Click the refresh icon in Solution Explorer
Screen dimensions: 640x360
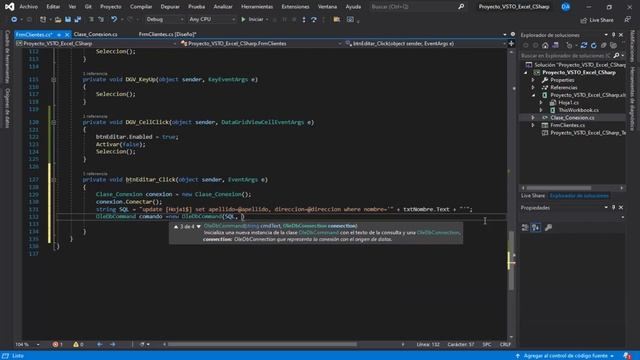[x=594, y=45]
